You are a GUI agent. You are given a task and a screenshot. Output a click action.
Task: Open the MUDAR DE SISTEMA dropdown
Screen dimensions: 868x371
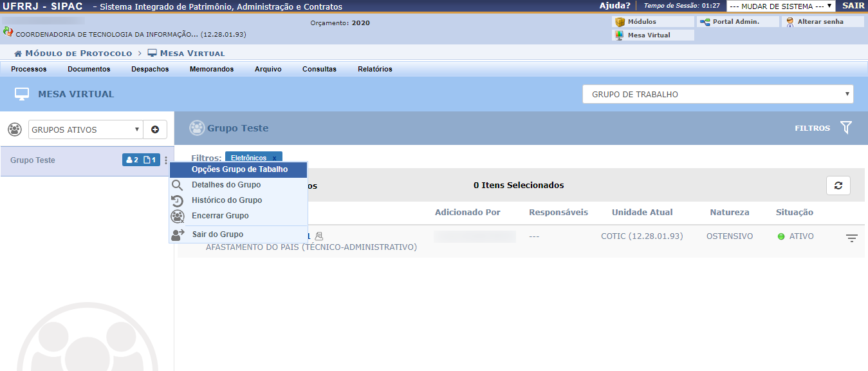[x=780, y=6]
